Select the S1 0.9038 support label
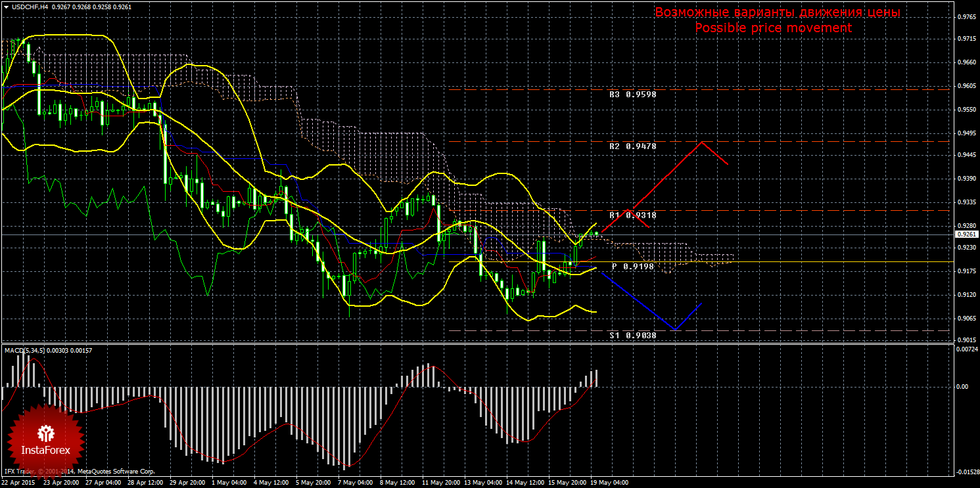Image resolution: width=980 pixels, height=488 pixels. click(x=632, y=335)
